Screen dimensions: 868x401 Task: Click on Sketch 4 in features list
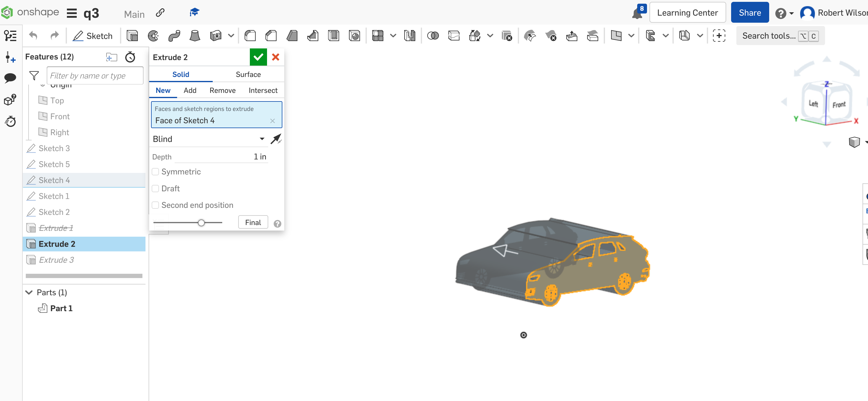click(x=54, y=180)
